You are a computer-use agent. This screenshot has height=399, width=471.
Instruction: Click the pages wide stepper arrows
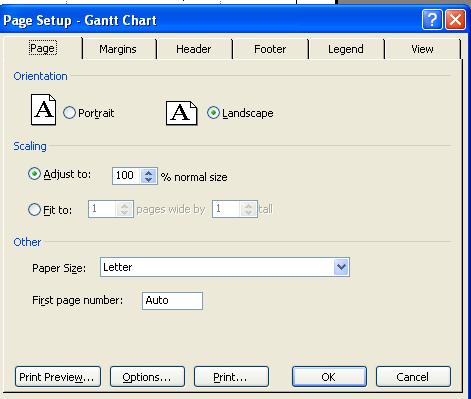coord(124,209)
